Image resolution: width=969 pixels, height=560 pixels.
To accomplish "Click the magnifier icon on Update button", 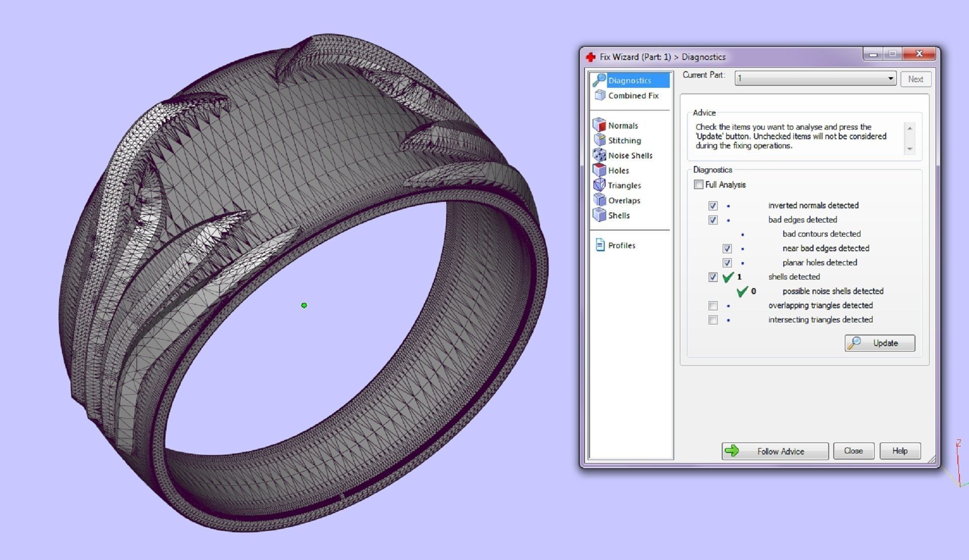I will tap(854, 343).
